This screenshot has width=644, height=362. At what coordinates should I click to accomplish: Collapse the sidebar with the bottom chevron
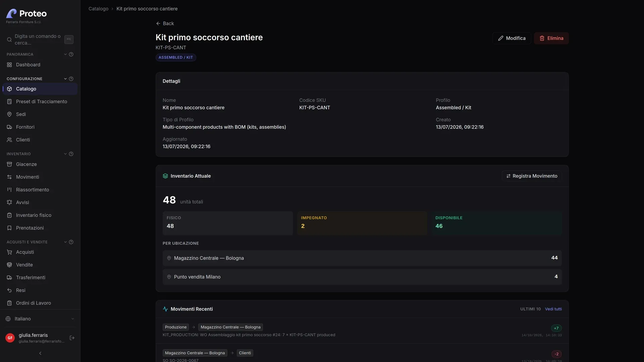click(40, 353)
